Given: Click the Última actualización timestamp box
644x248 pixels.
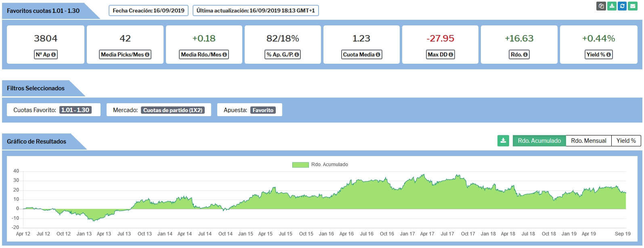Looking at the screenshot, I should (x=256, y=10).
